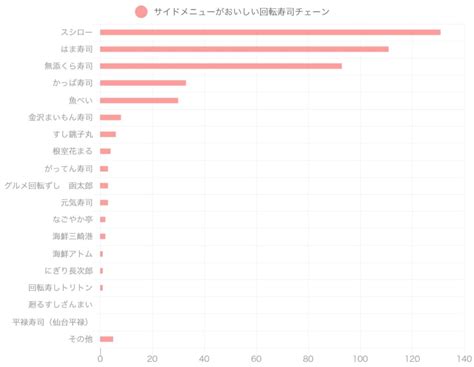Select the グルメ回転ずし 函太郎 bar

click(x=104, y=186)
